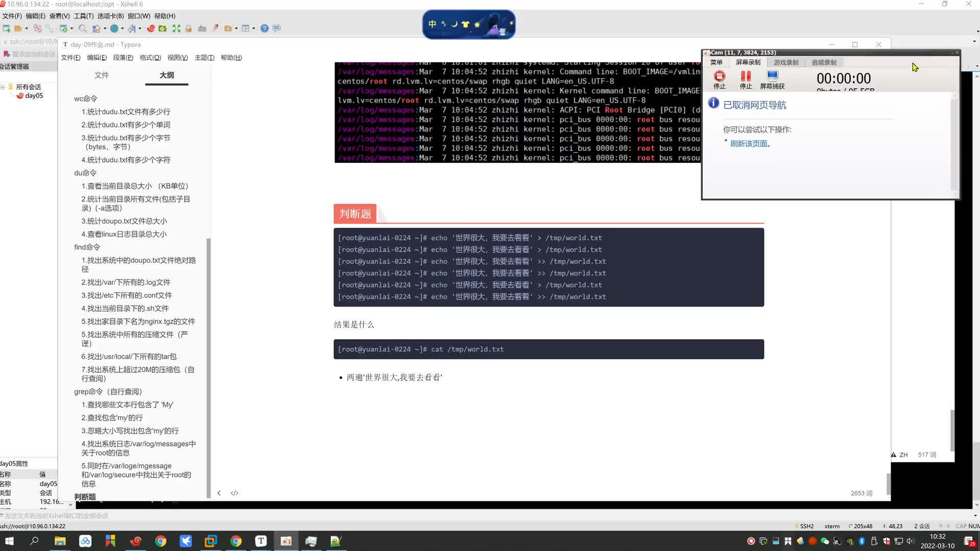Toggle Typora source code mode

tap(234, 493)
